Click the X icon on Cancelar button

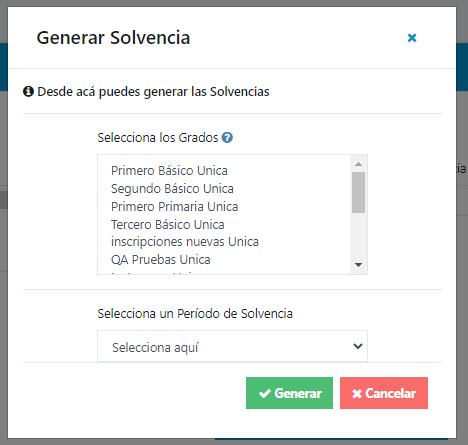357,394
